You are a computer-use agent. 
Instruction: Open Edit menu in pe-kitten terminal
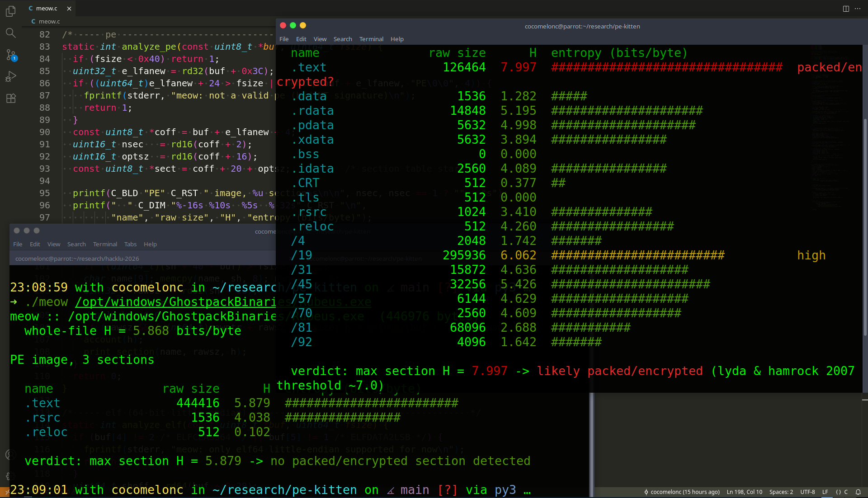[x=301, y=39]
